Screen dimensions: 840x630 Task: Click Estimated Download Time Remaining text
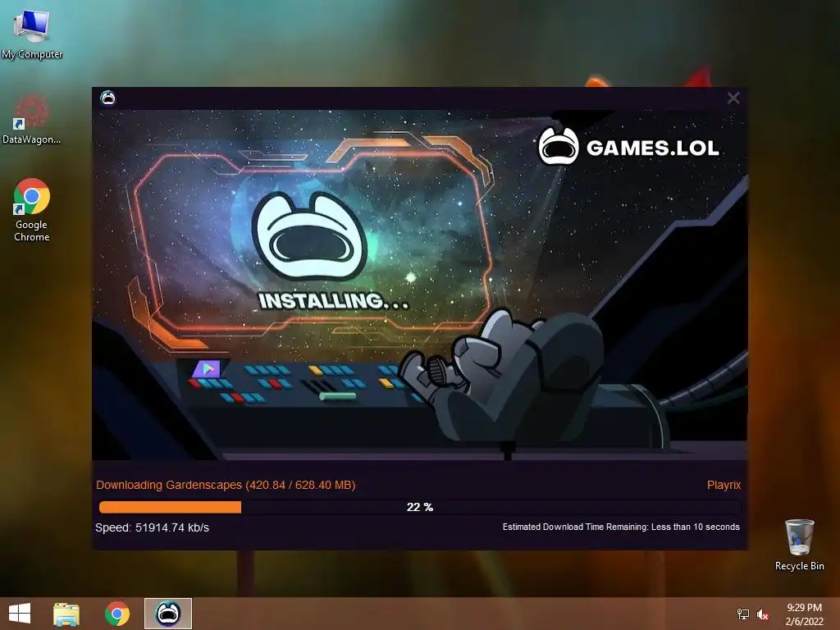(621, 527)
